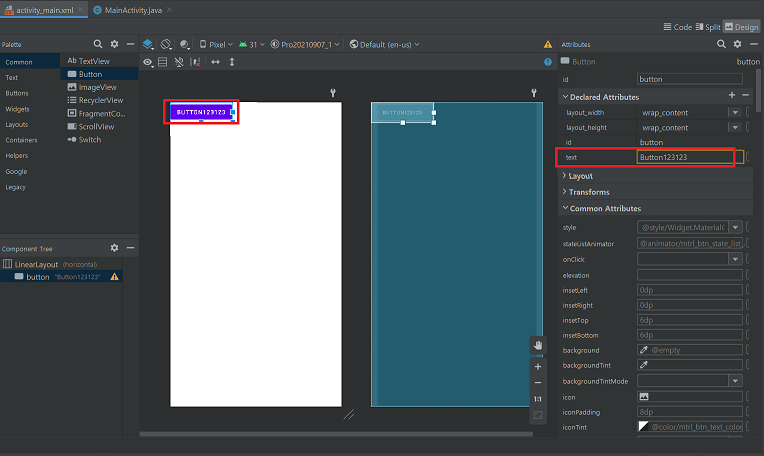This screenshot has width=764, height=456.
Task: Toggle autoconnect magnet icon
Action: [179, 62]
